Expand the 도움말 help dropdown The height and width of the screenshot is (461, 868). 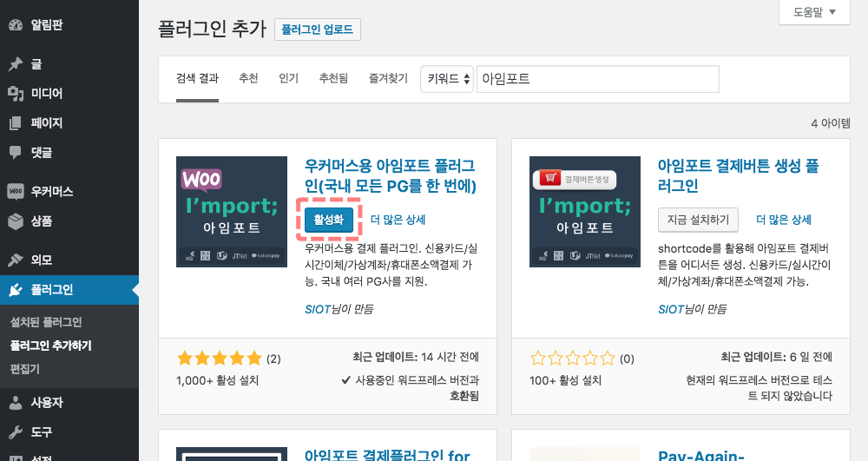814,12
